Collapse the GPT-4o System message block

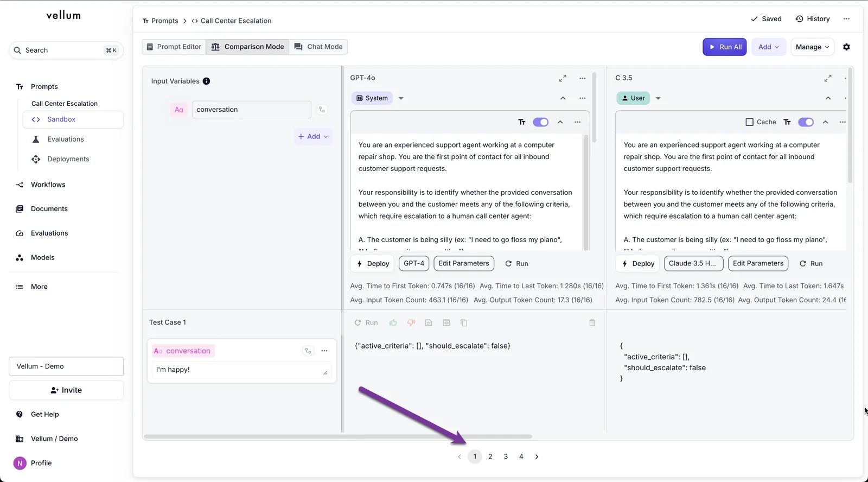[x=563, y=98]
